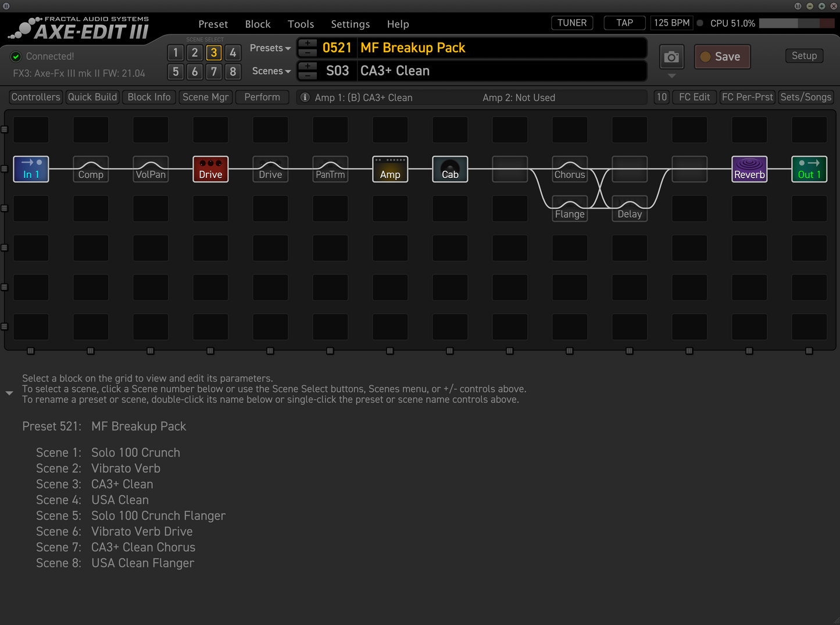The width and height of the screenshot is (840, 625).
Task: Open the Settings menu
Action: point(350,24)
